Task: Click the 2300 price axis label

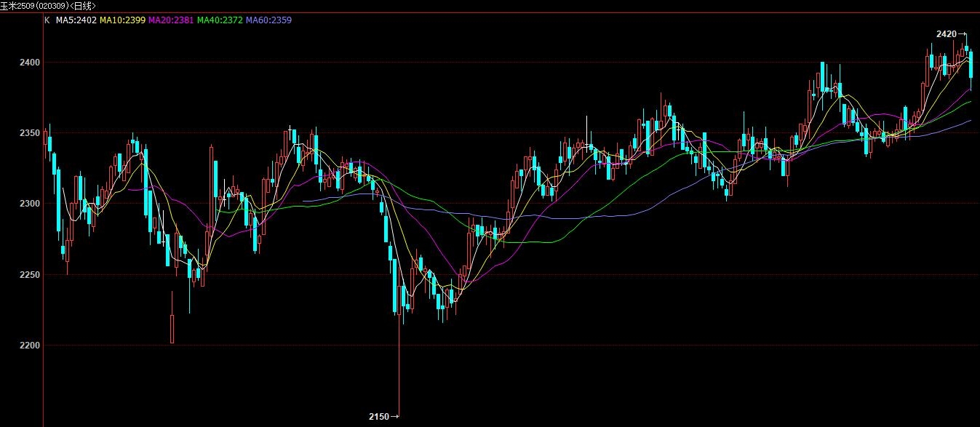Action: pos(30,204)
